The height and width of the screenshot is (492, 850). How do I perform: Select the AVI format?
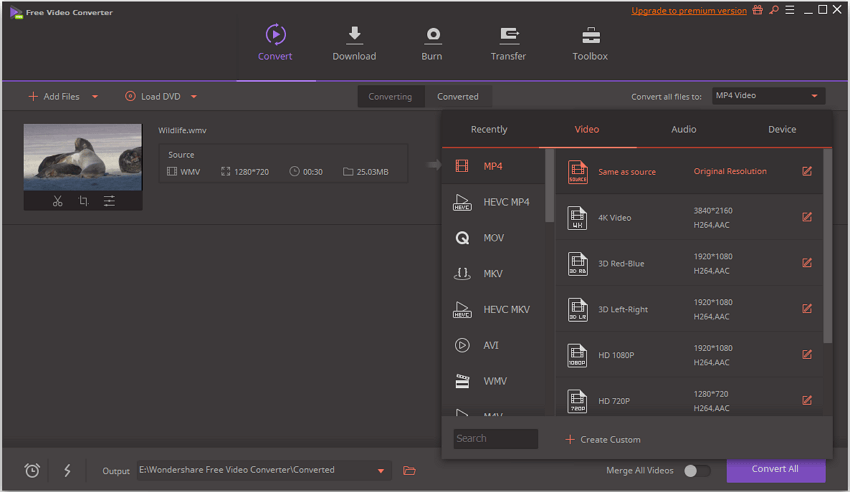(493, 345)
